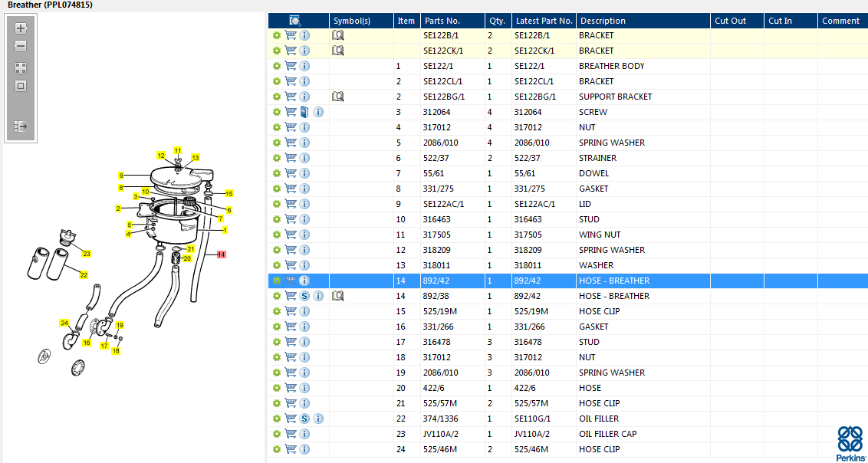This screenshot has height=463, width=868.
Task: Add NUT 317012 item 4 to cart
Action: [x=291, y=128]
